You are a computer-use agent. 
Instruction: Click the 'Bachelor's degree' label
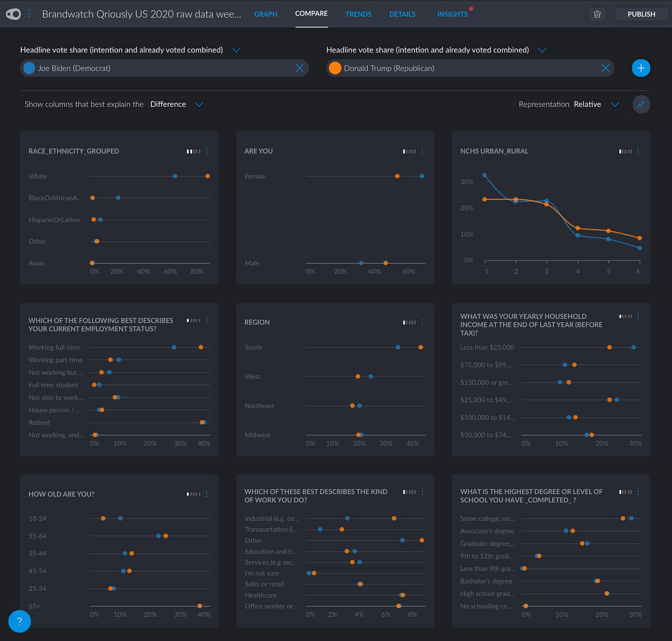tap(486, 581)
